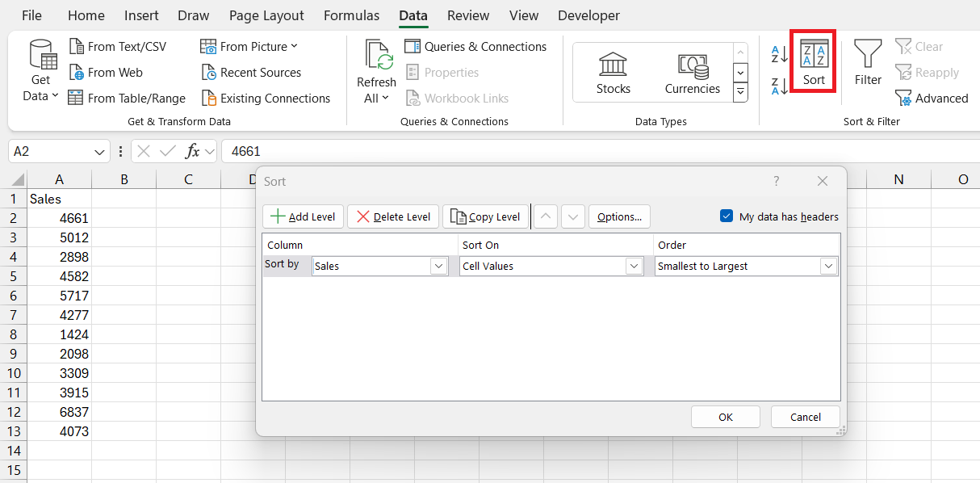Screen dimensions: 980x483
Task: Click Move Up arrow in Sort dialog
Action: 546,216
